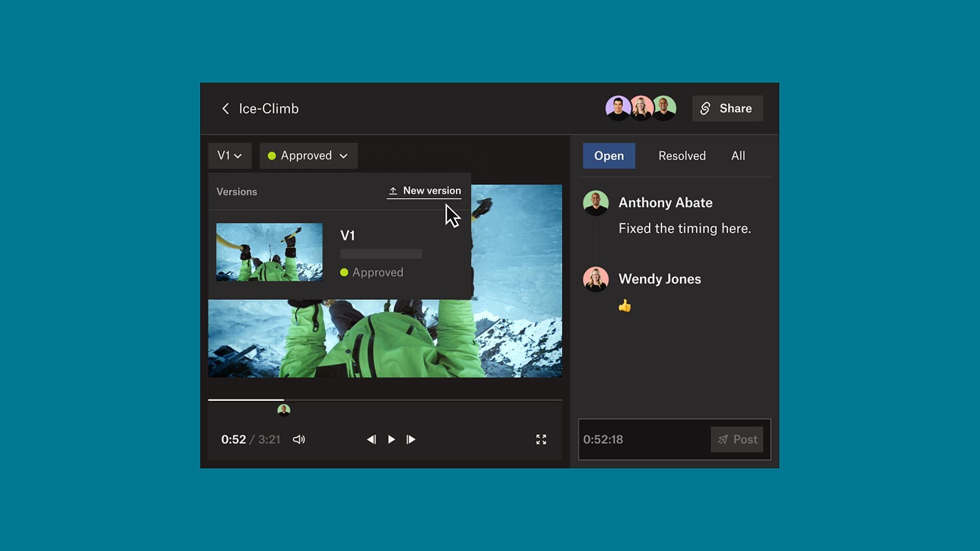
Task: Select the V1 version thumbnail
Action: (269, 252)
